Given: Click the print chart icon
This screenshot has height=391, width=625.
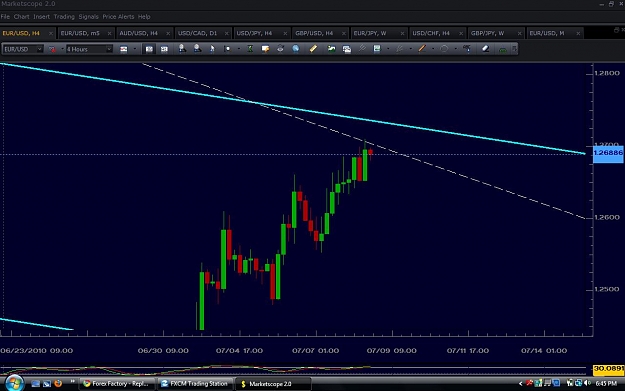Looking at the screenshot, I should [280, 49].
